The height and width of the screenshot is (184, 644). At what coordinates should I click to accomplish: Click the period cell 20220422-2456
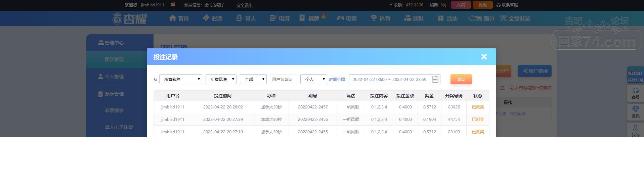click(313, 119)
